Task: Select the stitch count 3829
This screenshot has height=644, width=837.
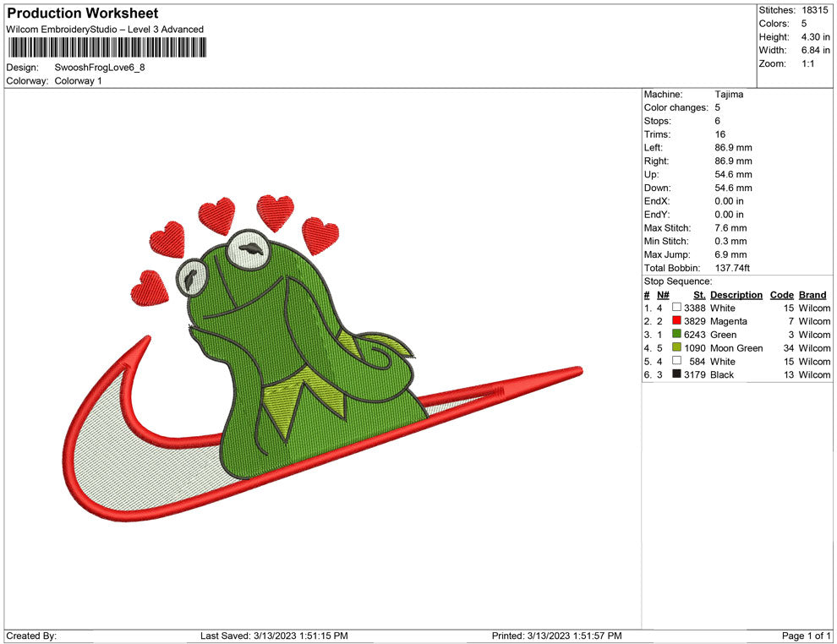Action: [695, 321]
